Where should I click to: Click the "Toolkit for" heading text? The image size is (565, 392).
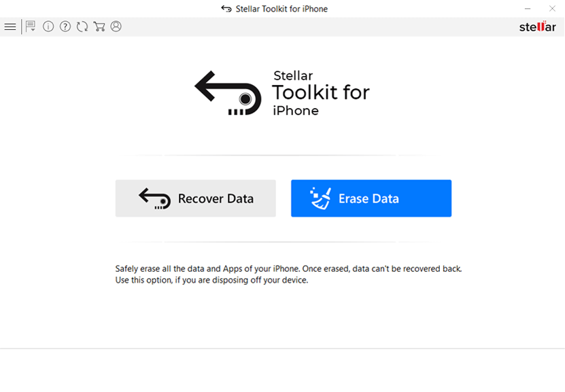[x=321, y=92]
